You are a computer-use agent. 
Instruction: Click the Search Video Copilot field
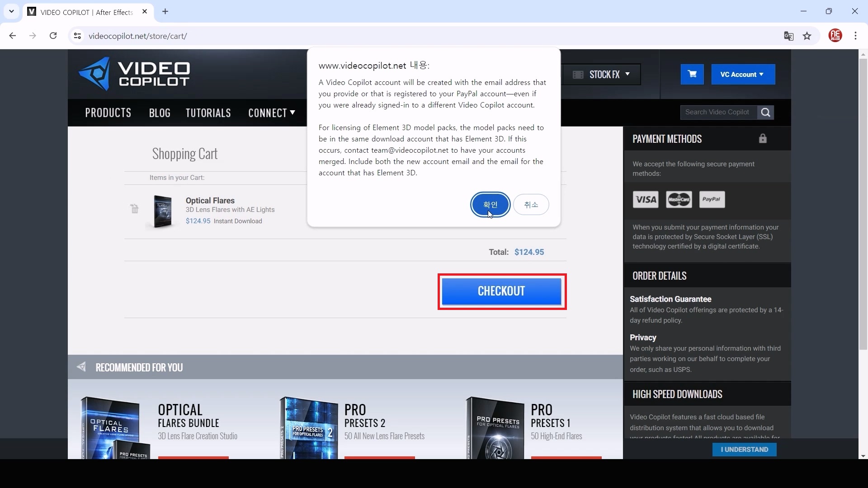point(717,113)
